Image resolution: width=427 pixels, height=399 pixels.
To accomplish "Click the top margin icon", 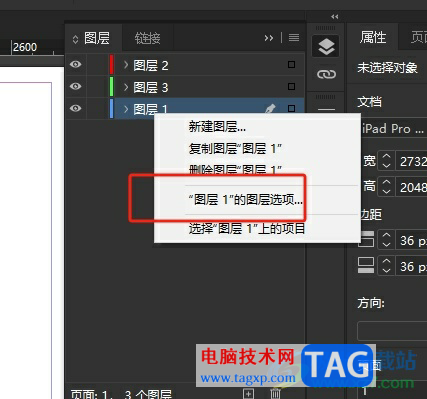I will [366, 239].
